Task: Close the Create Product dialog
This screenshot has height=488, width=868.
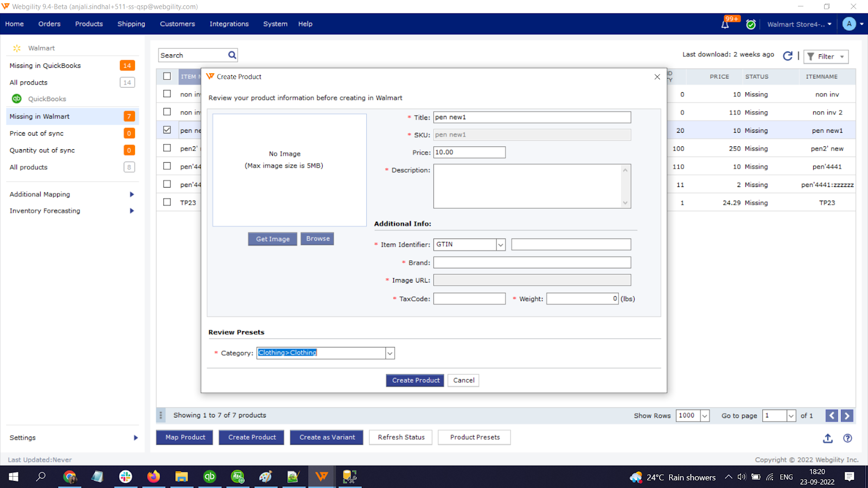Action: tap(657, 77)
